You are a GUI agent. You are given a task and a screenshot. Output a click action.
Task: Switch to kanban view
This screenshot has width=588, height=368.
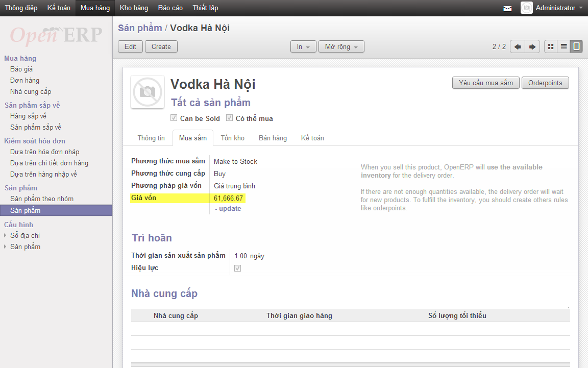(x=551, y=46)
